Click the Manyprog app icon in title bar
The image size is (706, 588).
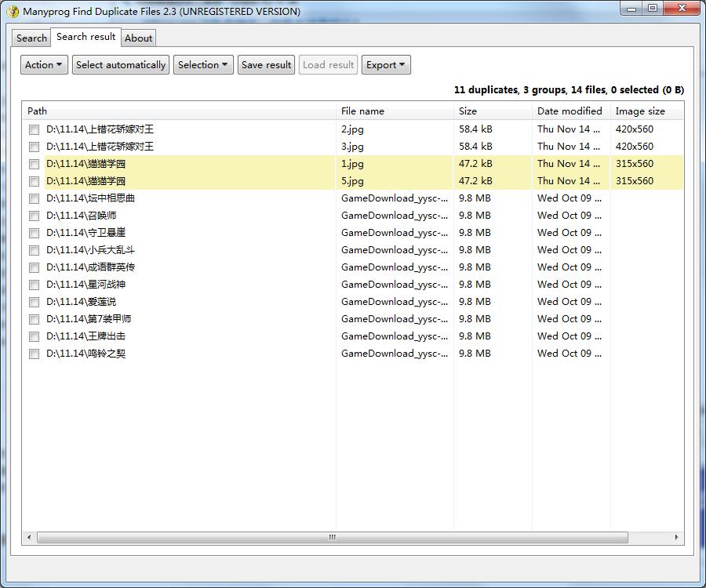pyautogui.click(x=13, y=12)
